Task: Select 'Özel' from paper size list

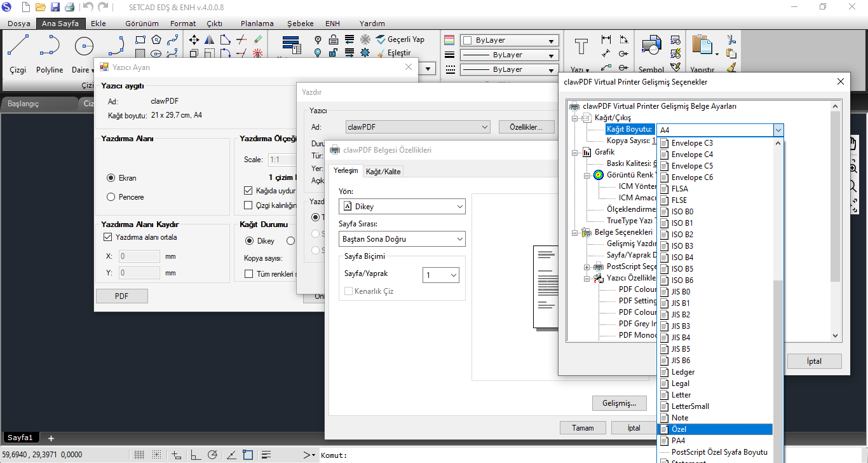Action: pos(714,429)
